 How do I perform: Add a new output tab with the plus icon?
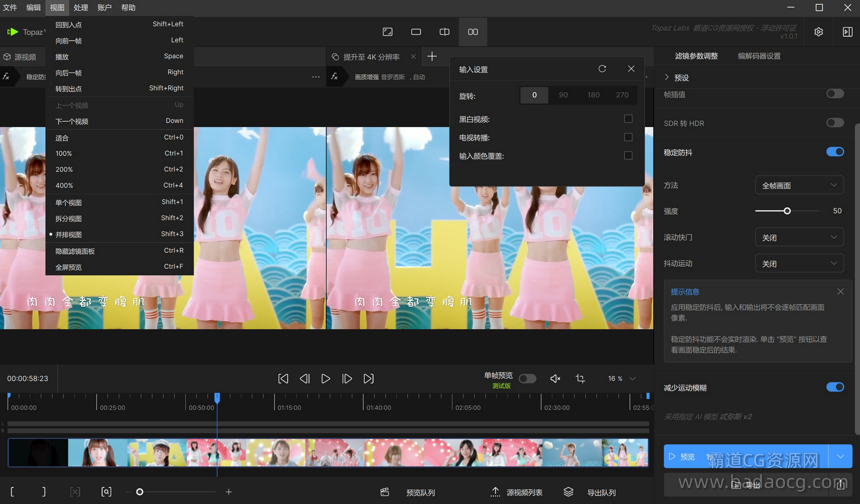tap(432, 56)
